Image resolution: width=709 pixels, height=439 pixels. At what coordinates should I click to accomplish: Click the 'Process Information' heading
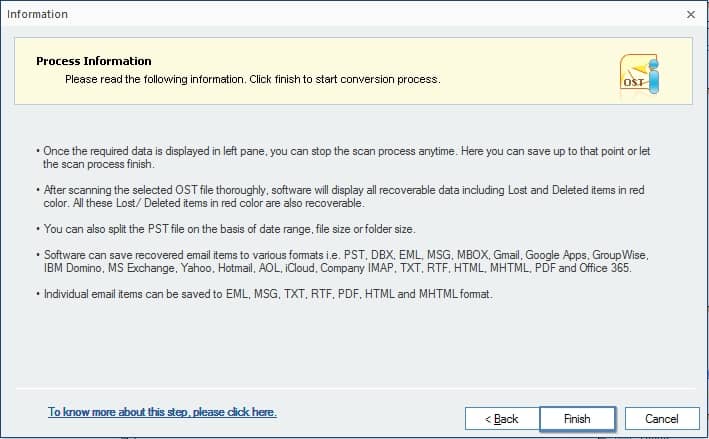94,61
